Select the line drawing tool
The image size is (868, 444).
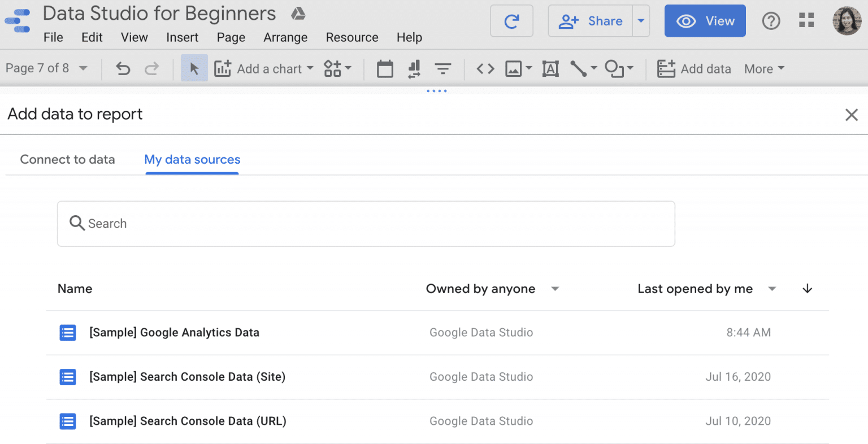coord(578,68)
